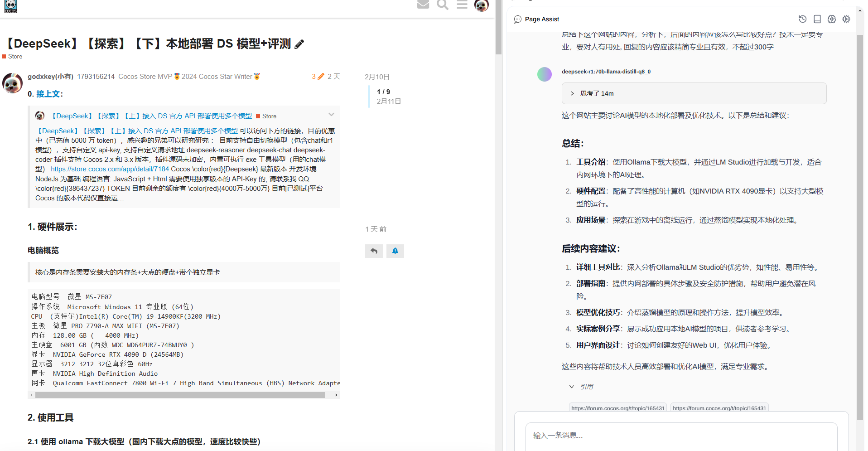Open the Store category under topic title
This screenshot has height=451, width=868.
coord(12,57)
